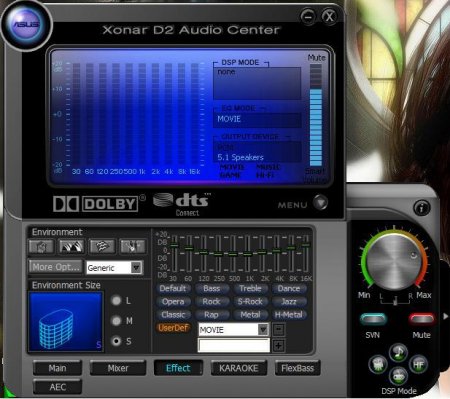Activate Music DSP mode note icon
The image size is (450, 399).
point(398,352)
